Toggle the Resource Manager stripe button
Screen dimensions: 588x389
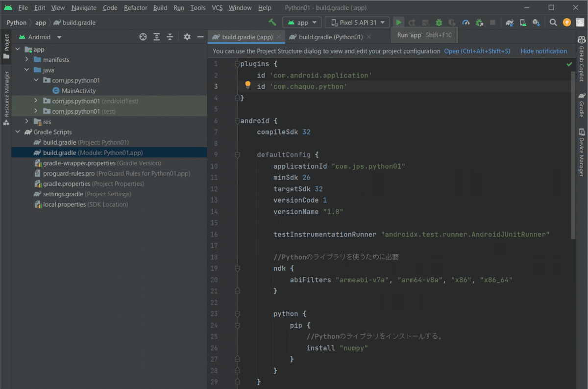6,93
